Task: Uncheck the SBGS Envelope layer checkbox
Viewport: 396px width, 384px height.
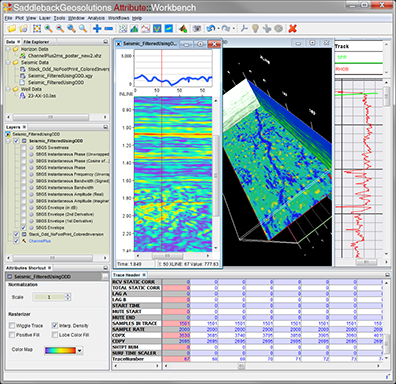Action: click(x=23, y=228)
